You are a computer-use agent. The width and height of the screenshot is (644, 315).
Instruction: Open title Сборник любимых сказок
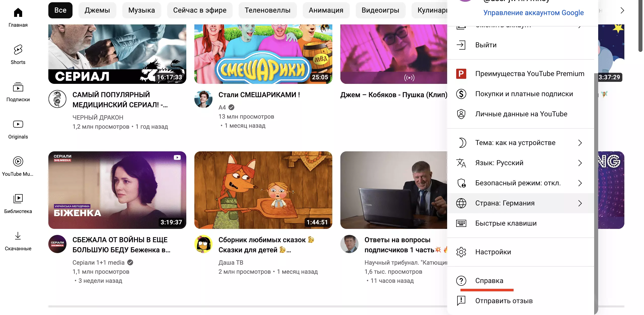tap(266, 245)
